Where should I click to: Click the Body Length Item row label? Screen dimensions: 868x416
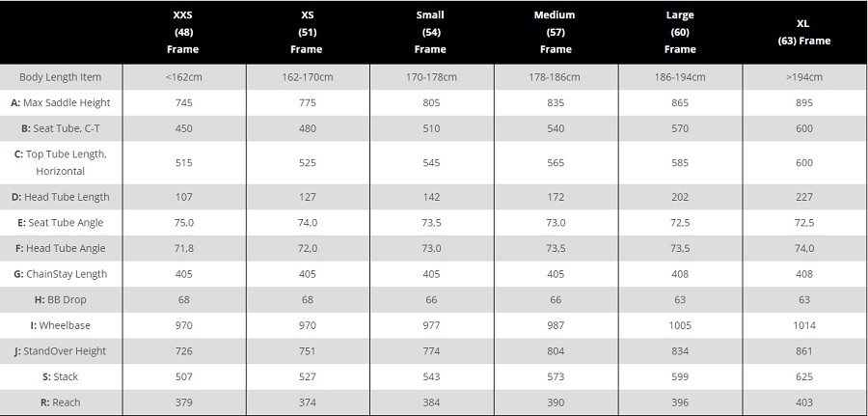[61, 77]
